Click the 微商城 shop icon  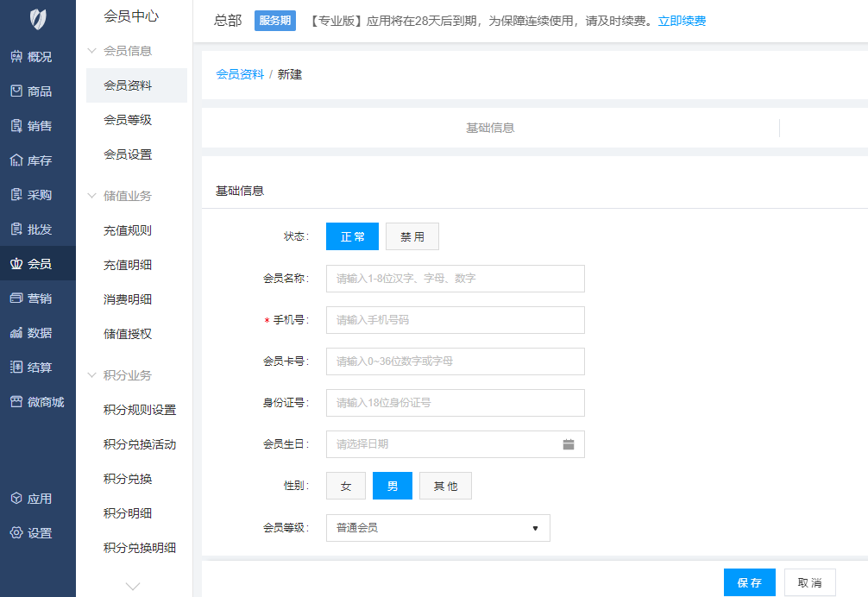(x=16, y=402)
